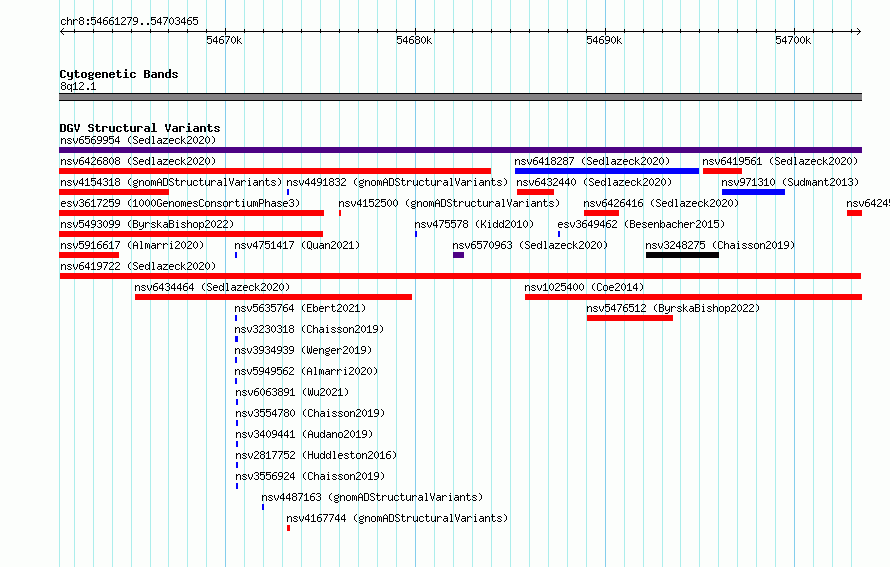Select nsv3409441 (Audano2019) label
Image resolution: width=890 pixels, height=567 pixels.
click(x=304, y=434)
